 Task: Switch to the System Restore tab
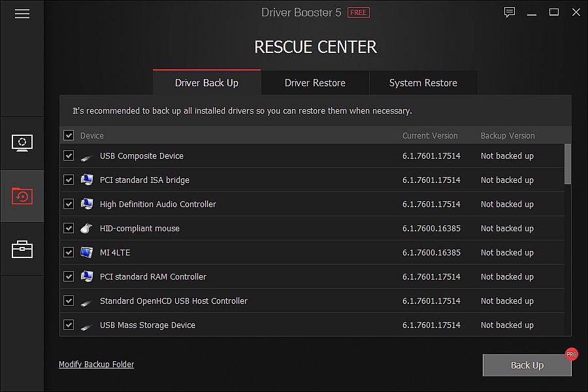(x=423, y=82)
